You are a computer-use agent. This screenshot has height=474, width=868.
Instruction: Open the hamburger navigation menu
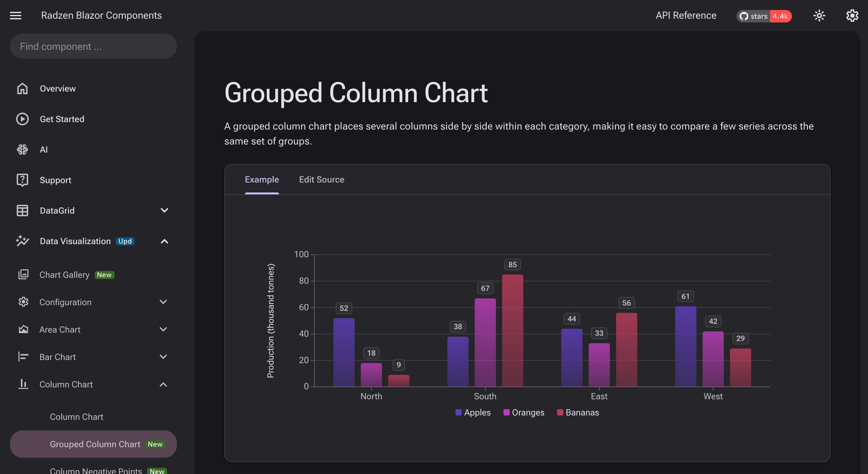[x=16, y=16]
